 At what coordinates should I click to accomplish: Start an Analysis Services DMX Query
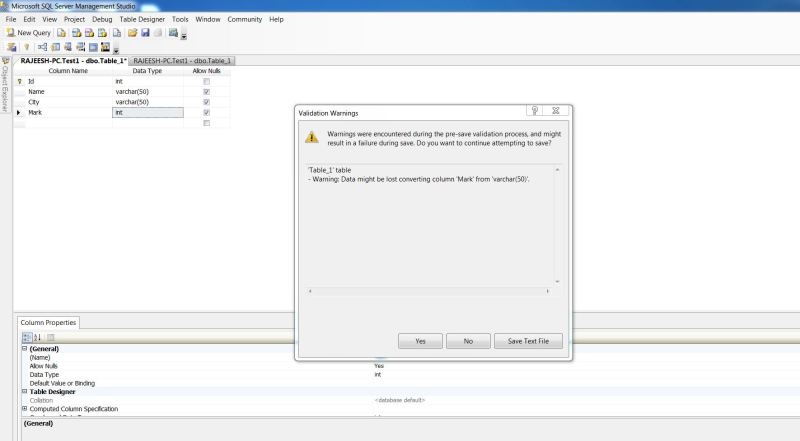point(89,33)
